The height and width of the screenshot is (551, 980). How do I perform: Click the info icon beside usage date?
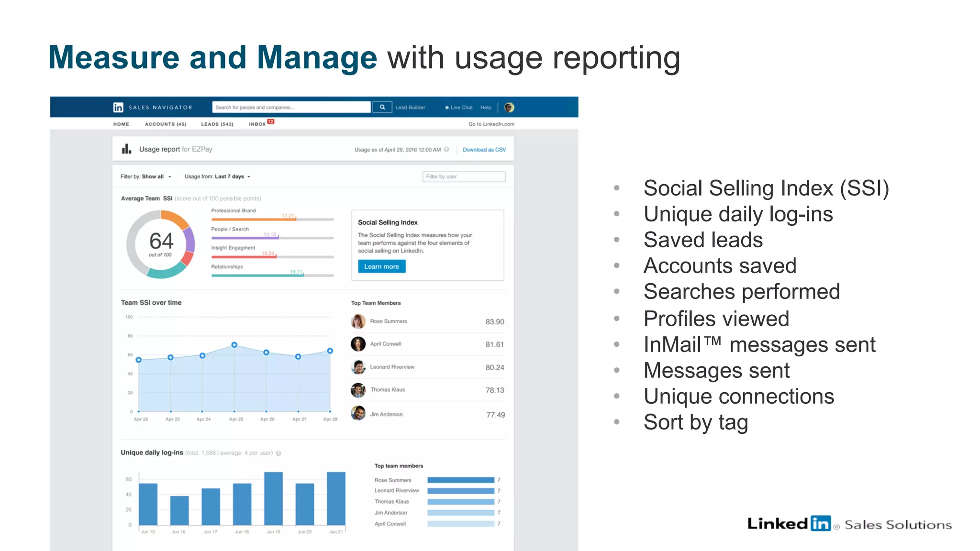click(446, 150)
